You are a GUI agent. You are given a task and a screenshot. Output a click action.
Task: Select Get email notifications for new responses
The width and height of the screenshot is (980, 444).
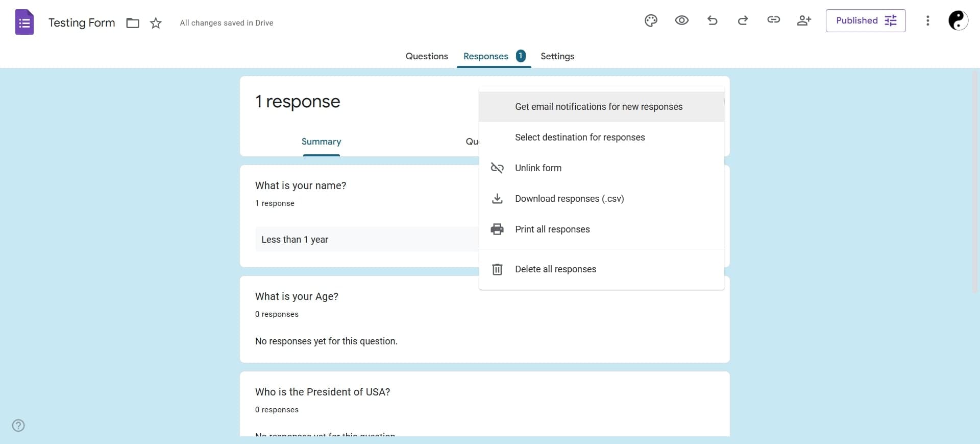coord(598,107)
